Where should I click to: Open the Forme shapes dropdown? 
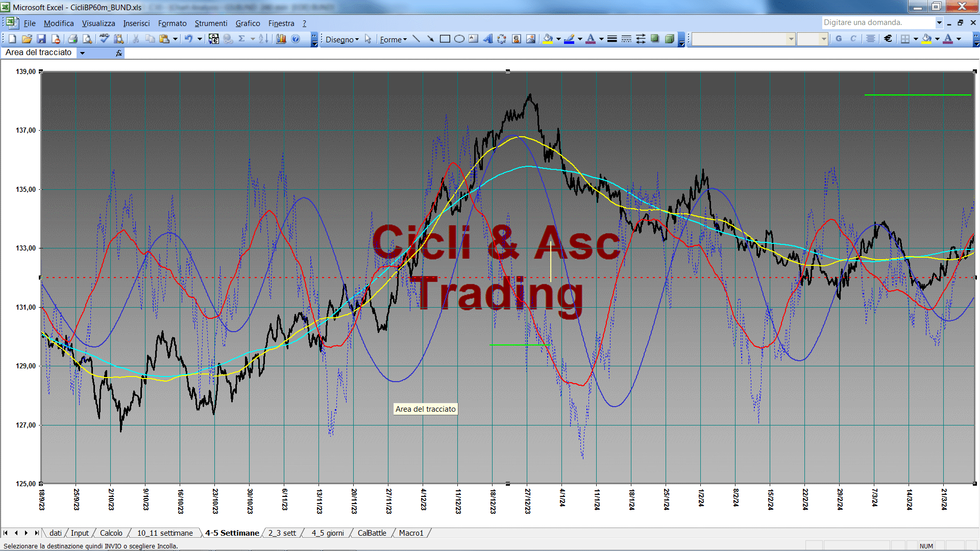tap(393, 39)
